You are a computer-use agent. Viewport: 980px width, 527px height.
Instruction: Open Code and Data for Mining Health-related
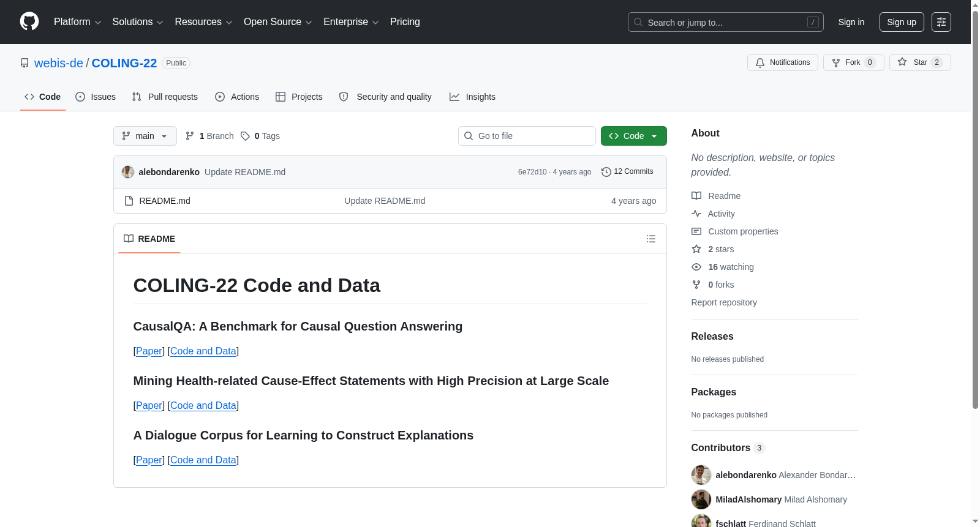(203, 405)
